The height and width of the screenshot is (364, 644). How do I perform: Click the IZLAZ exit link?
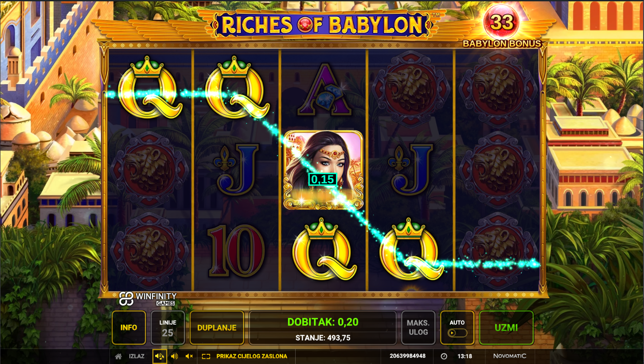(137, 356)
